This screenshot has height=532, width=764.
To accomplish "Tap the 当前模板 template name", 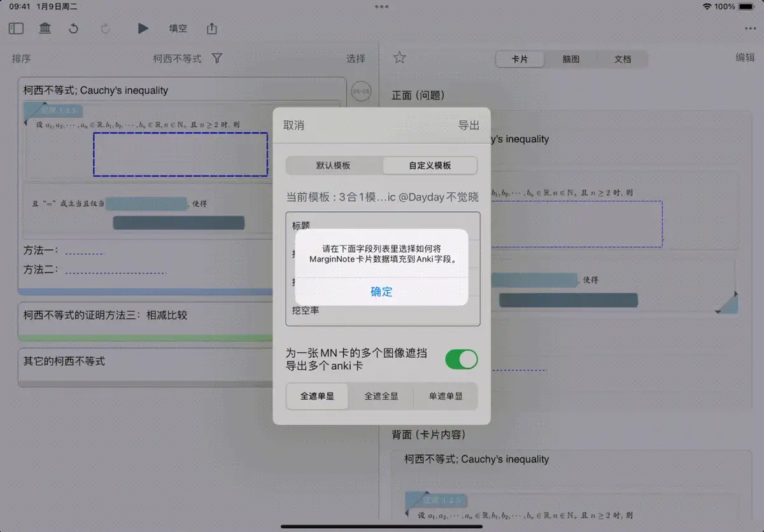I will (x=382, y=197).
